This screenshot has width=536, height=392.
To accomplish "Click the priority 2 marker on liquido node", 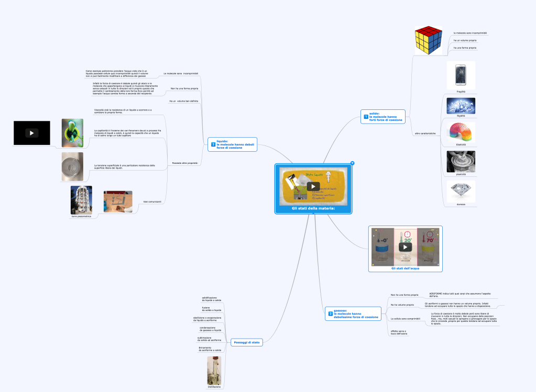I will click(x=213, y=144).
